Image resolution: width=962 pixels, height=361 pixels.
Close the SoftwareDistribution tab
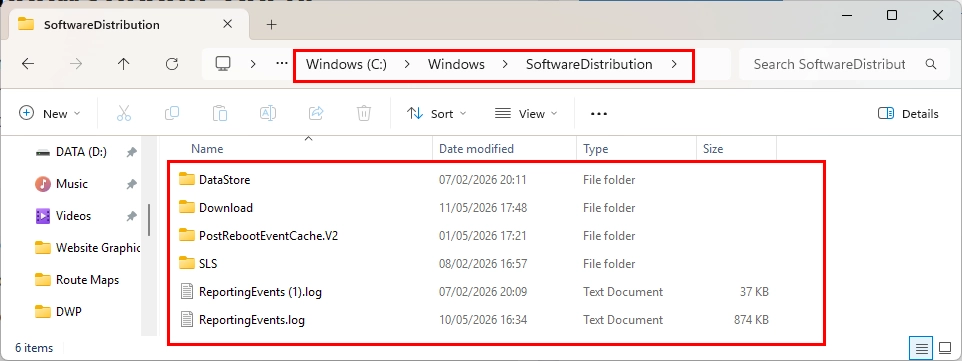coord(228,25)
